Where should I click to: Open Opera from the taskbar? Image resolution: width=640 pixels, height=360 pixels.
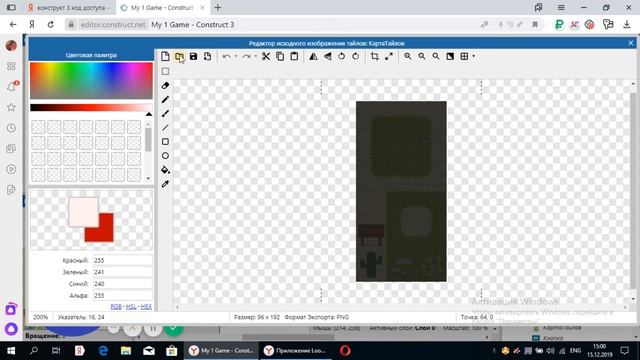[345, 351]
